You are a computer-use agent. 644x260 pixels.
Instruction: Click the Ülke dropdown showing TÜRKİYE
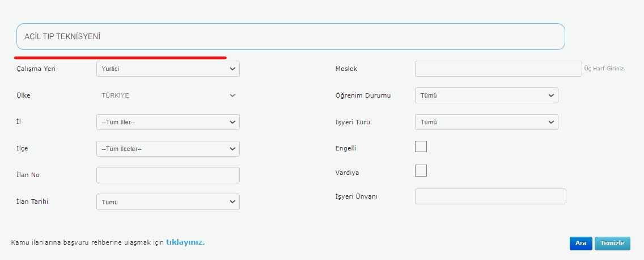coord(168,95)
